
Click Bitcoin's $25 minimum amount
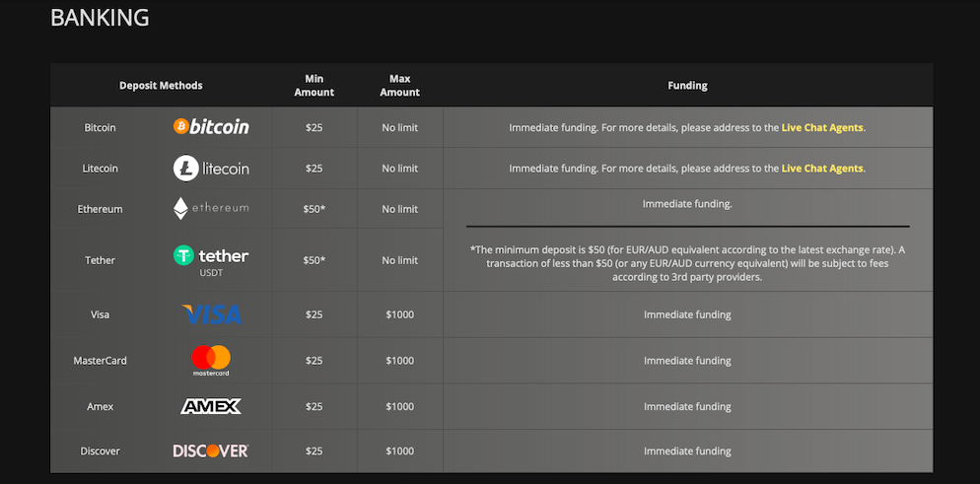point(315,127)
